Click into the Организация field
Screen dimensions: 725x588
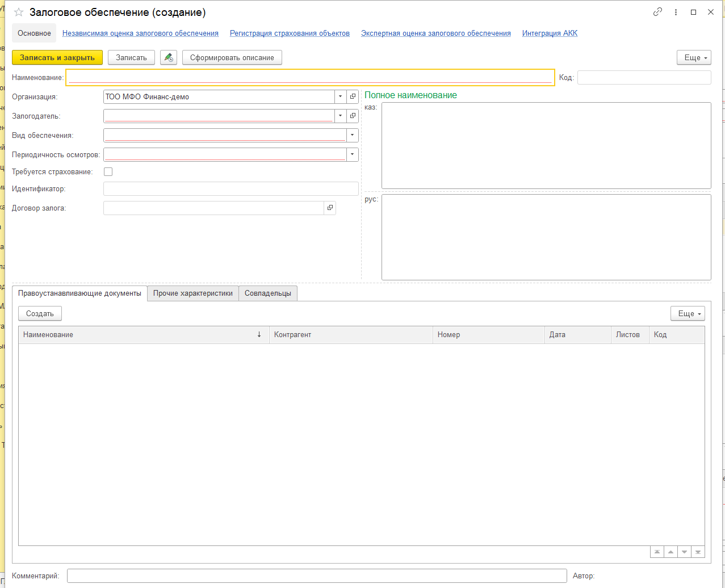(x=219, y=96)
